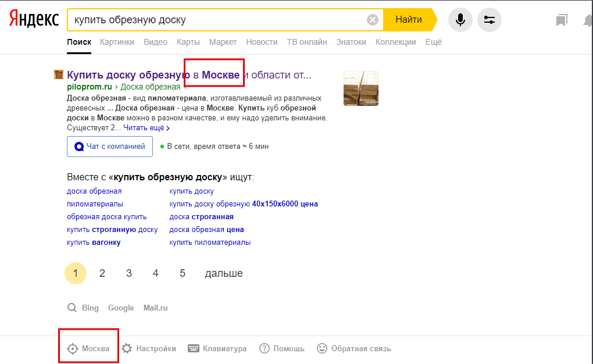Open bookmarks icon in the header

point(561,20)
